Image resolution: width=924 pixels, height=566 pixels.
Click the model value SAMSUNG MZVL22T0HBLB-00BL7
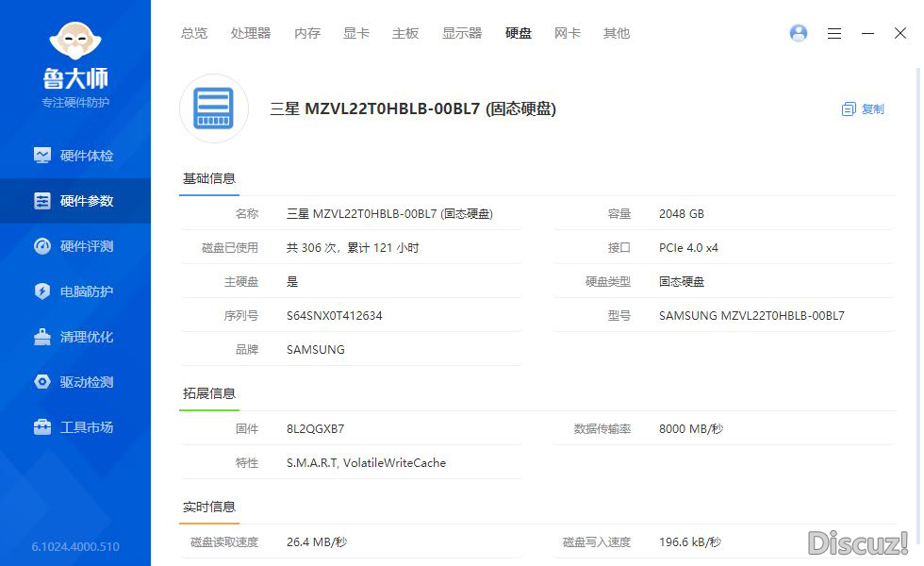click(x=751, y=315)
